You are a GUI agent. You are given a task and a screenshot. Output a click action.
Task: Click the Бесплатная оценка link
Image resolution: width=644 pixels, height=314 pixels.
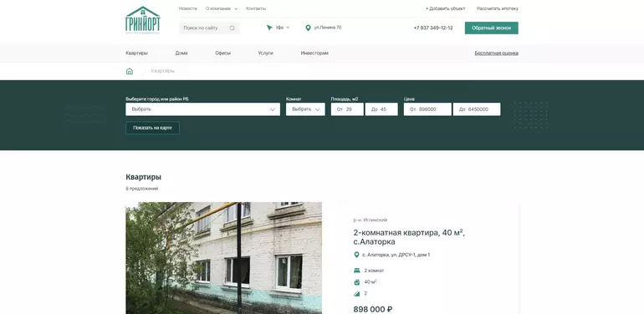[497, 53]
